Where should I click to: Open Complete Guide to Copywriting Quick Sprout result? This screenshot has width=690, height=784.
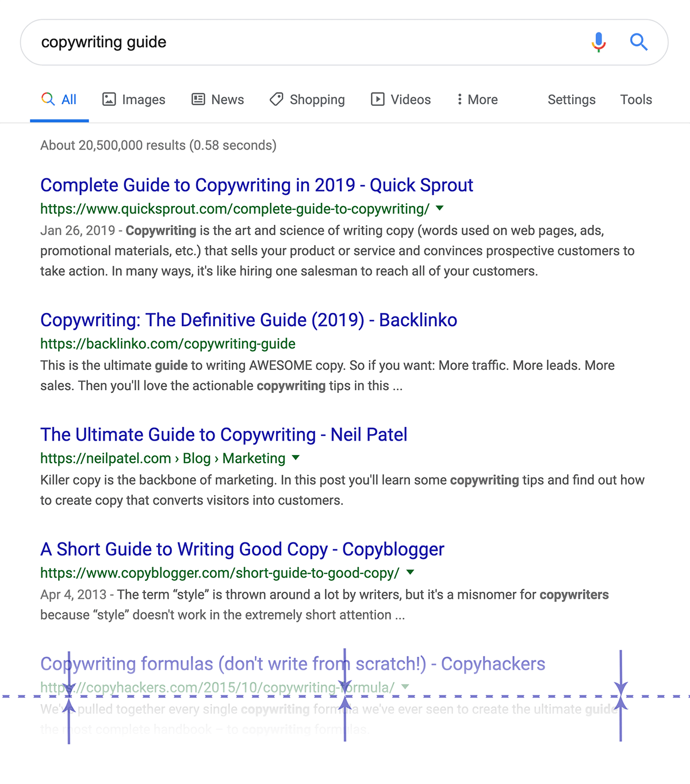point(256,185)
